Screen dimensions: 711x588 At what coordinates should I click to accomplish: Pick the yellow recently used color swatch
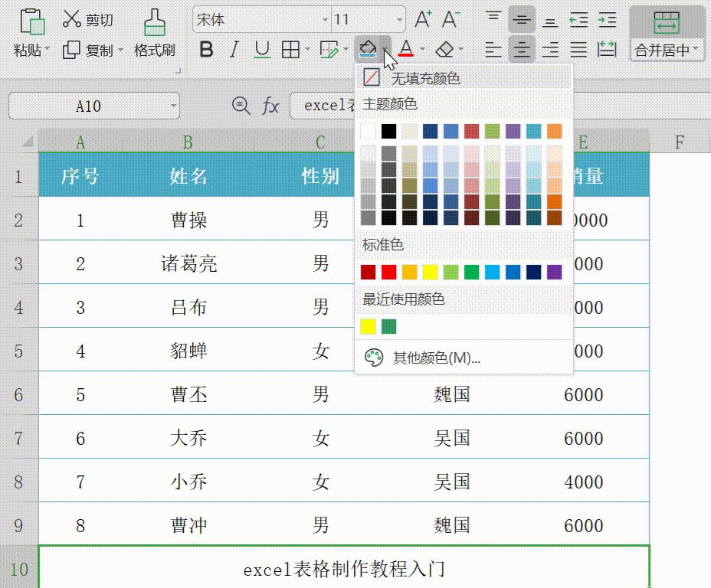(367, 326)
